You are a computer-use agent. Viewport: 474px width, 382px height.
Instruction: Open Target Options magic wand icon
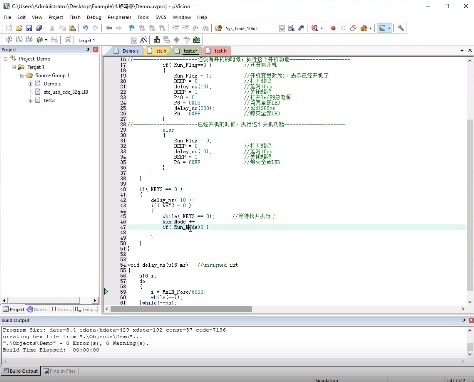pyautogui.click(x=144, y=40)
